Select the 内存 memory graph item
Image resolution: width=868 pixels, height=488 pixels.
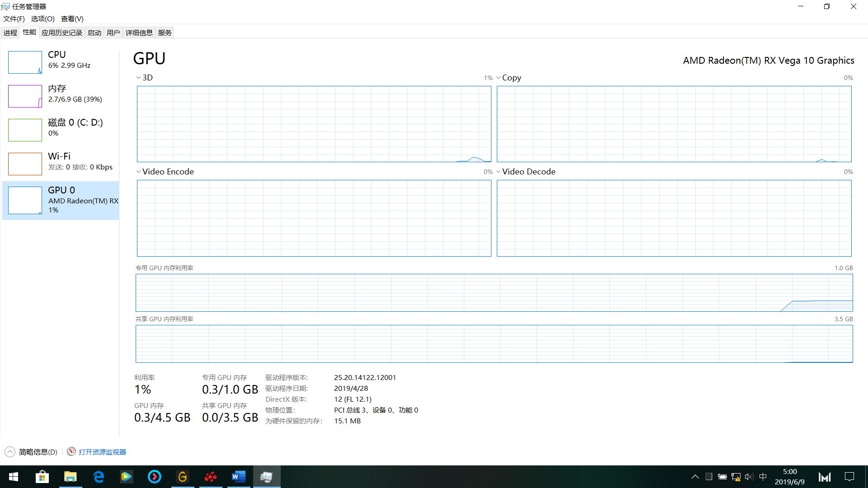click(25, 96)
